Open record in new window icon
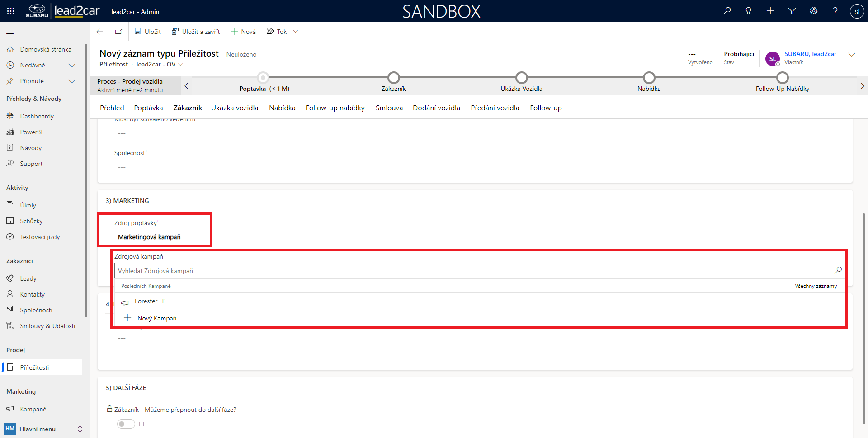868x438 pixels. point(119,32)
